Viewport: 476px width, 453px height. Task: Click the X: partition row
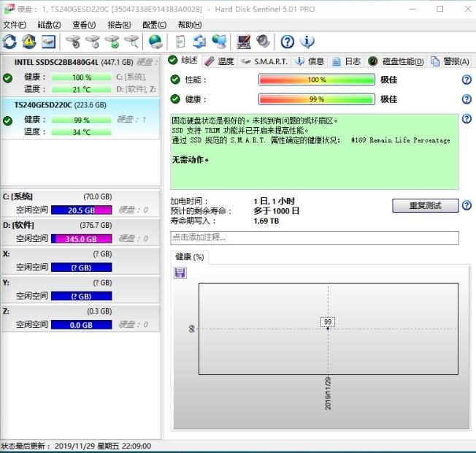[x=80, y=260]
